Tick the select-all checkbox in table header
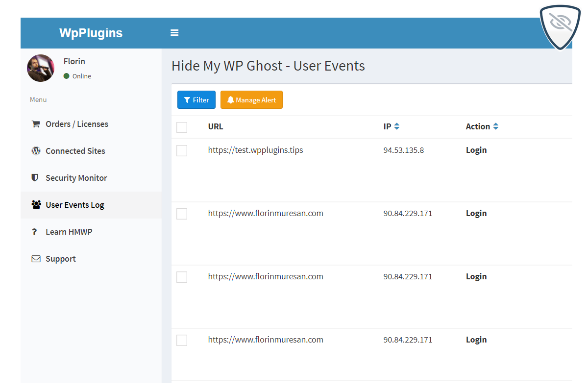 click(182, 127)
